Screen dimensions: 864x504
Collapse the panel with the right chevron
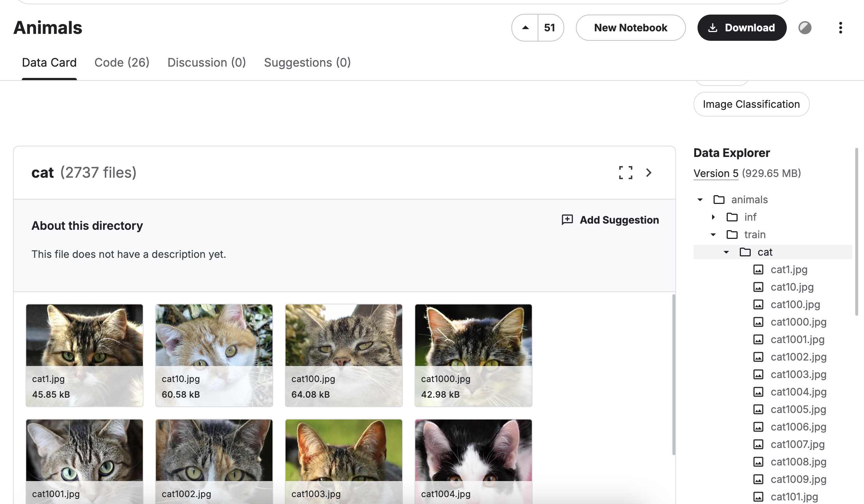coord(649,173)
